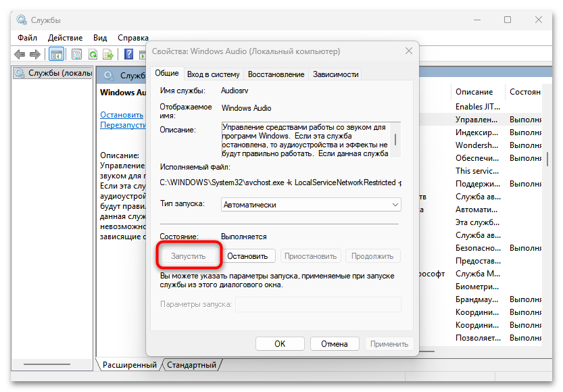
Task: Open the Вид menu
Action: (100, 38)
